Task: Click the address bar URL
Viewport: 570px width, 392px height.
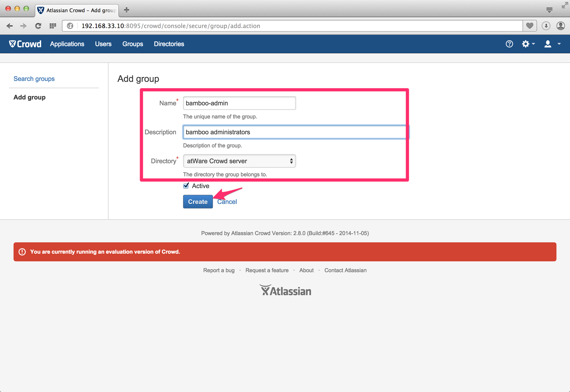Action: 171,26
